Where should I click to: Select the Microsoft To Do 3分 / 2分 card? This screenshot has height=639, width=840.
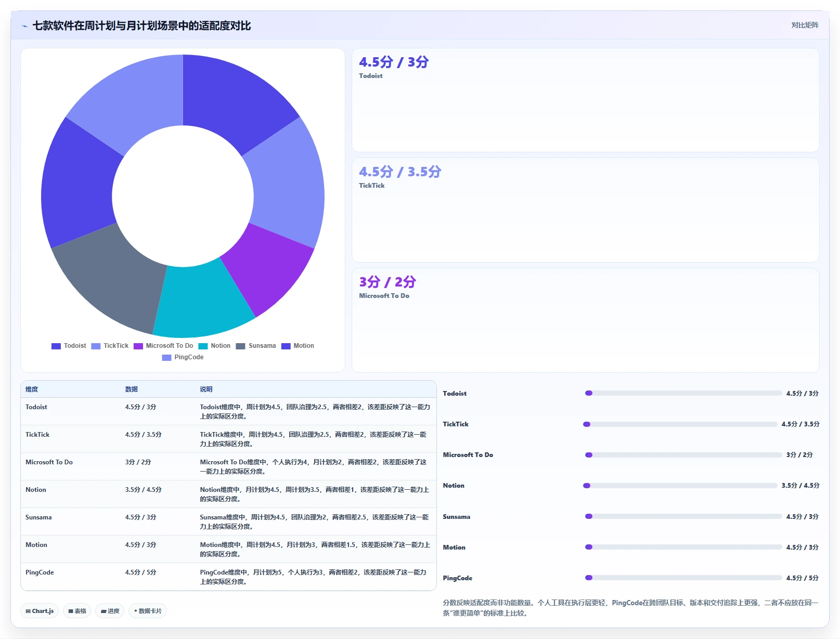[585, 320]
